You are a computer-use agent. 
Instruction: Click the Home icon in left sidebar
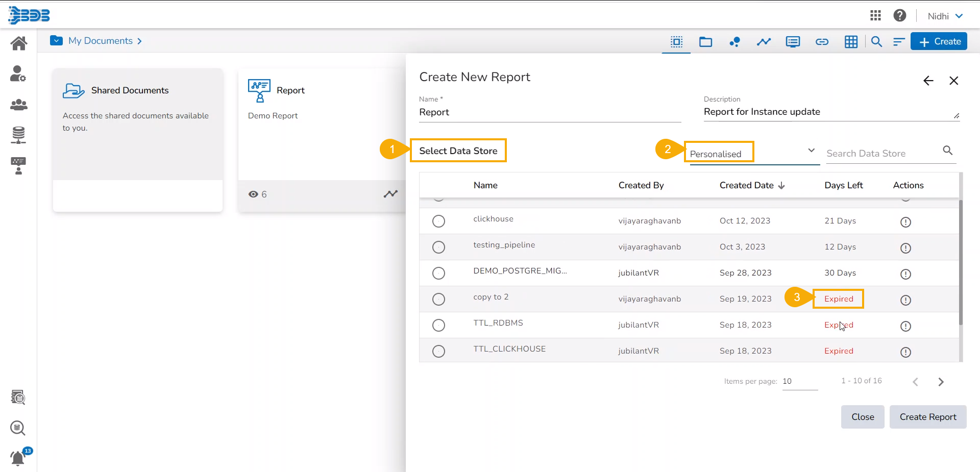tap(18, 43)
